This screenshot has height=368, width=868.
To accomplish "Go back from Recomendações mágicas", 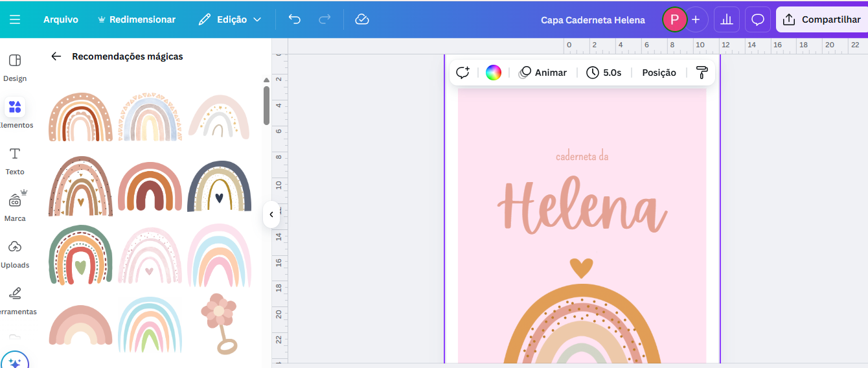I will click(56, 56).
